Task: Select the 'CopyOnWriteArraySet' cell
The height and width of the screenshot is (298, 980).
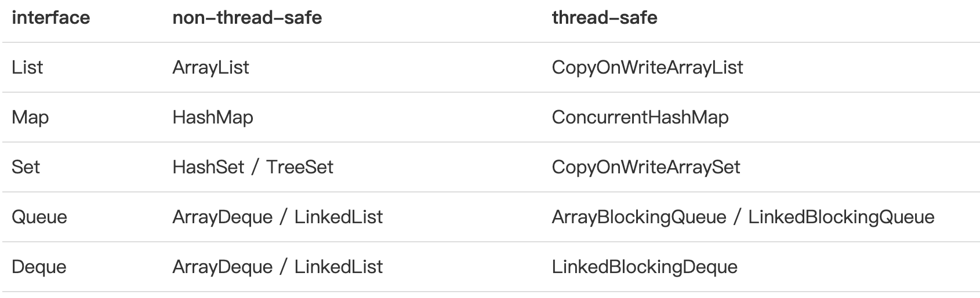Action: [646, 167]
